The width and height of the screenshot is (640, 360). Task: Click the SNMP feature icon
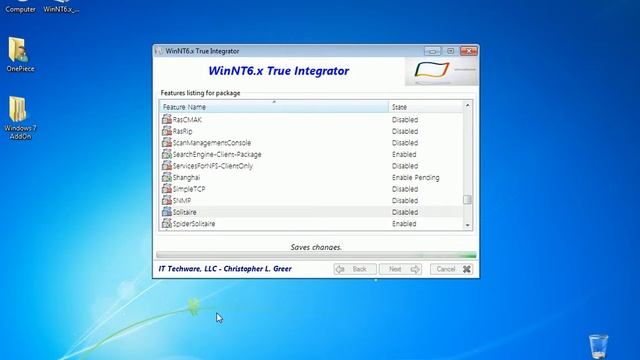point(167,200)
